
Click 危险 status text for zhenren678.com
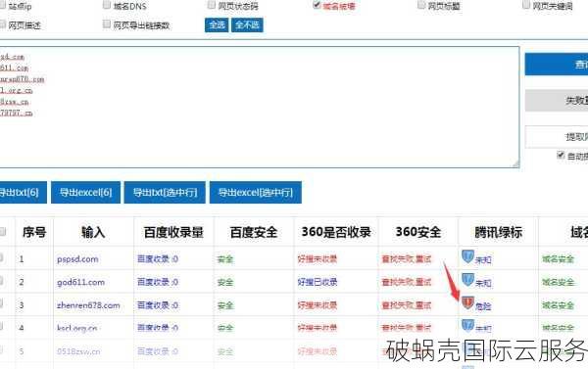tap(483, 306)
